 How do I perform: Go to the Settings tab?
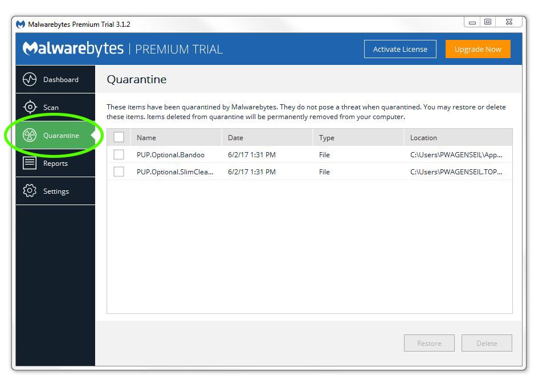coord(56,191)
